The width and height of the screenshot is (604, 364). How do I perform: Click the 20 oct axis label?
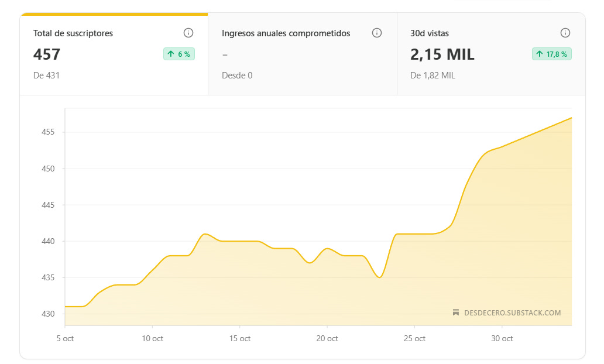tap(327, 339)
